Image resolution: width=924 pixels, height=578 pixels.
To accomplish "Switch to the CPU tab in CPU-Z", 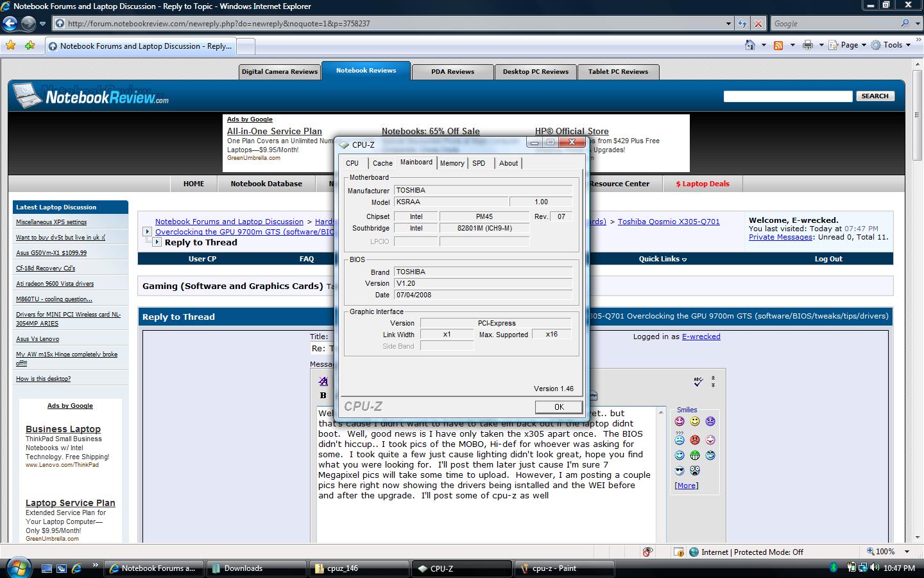I will (x=352, y=163).
